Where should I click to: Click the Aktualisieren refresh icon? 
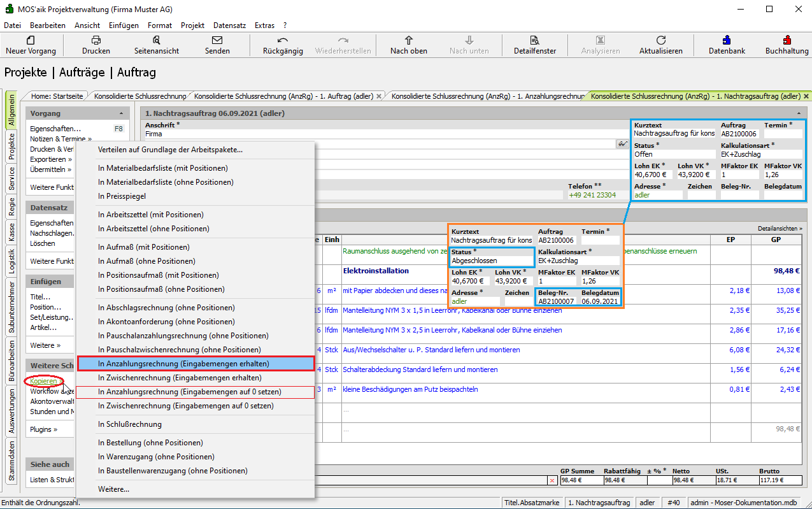661,40
